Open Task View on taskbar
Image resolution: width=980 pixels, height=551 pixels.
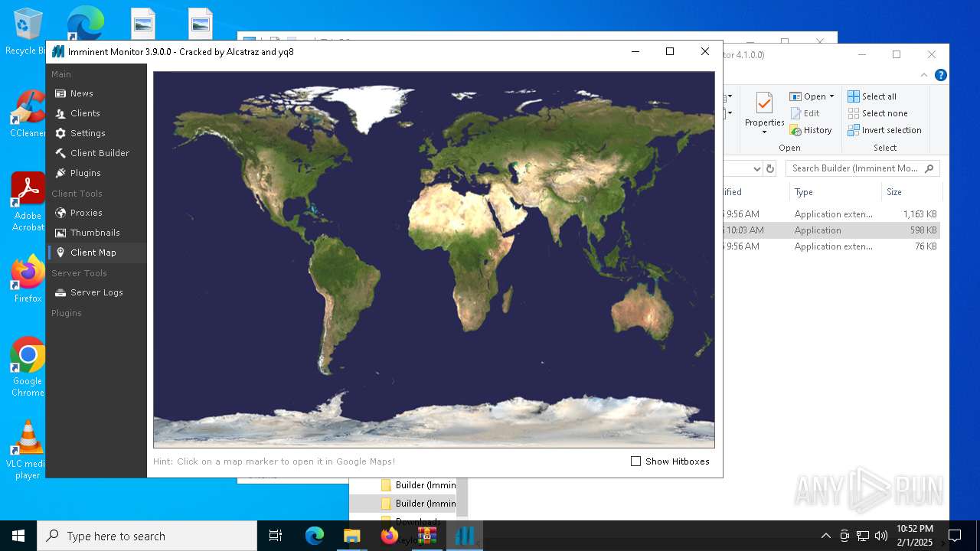(x=276, y=536)
